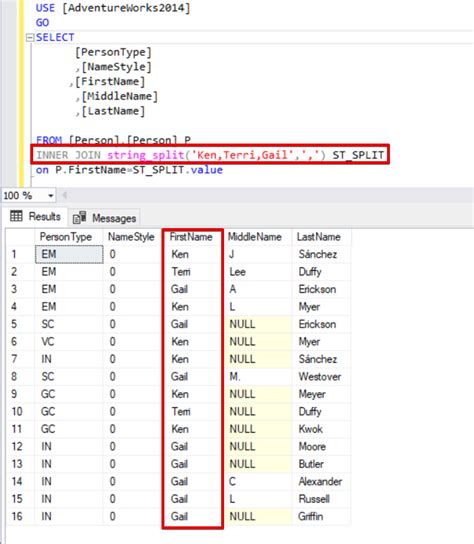474x544 pixels.
Task: Select row 16 header in results
Action: point(20,516)
